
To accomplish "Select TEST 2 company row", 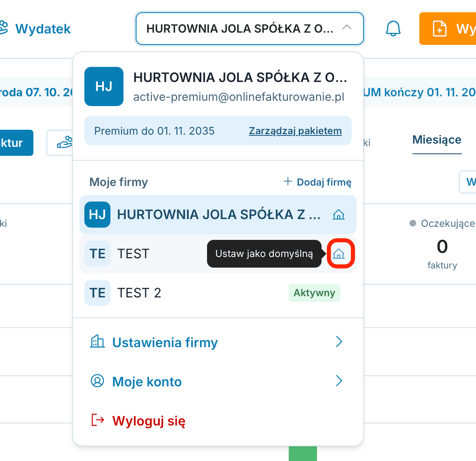I will click(x=218, y=293).
